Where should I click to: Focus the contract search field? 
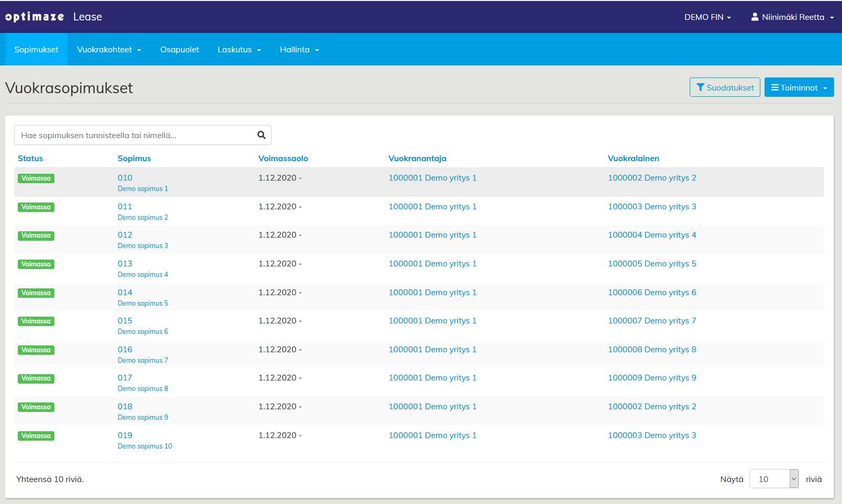pyautogui.click(x=133, y=135)
